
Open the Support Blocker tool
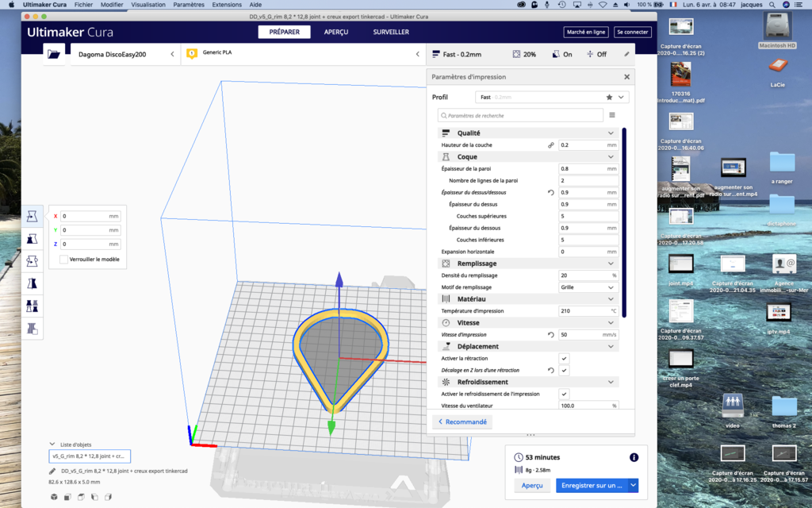[32, 328]
